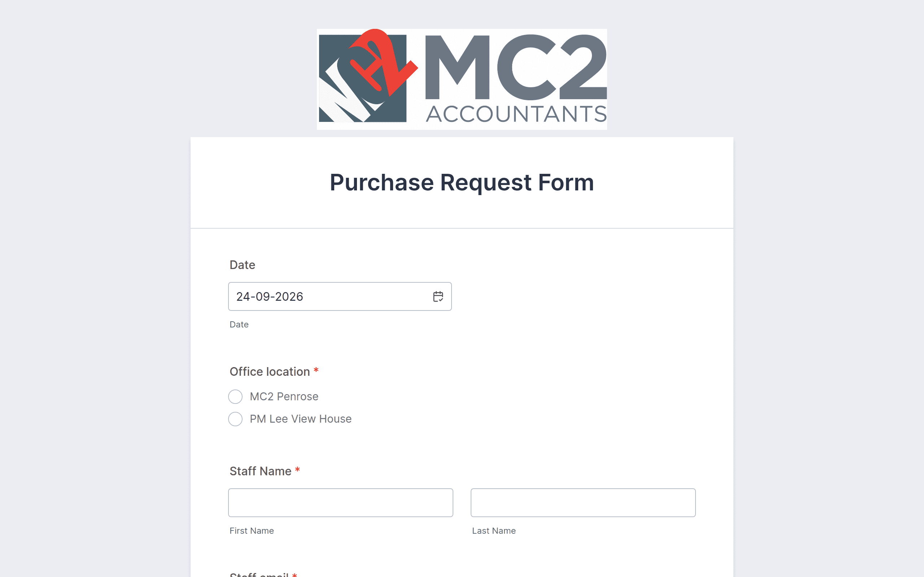Focus the First Name input field
Image resolution: width=924 pixels, height=577 pixels.
pos(341,503)
